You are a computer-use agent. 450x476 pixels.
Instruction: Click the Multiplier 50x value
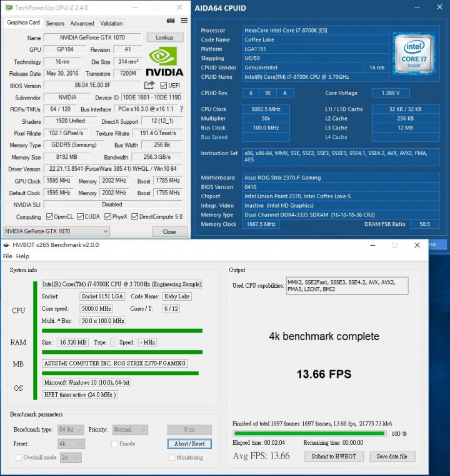click(x=266, y=119)
